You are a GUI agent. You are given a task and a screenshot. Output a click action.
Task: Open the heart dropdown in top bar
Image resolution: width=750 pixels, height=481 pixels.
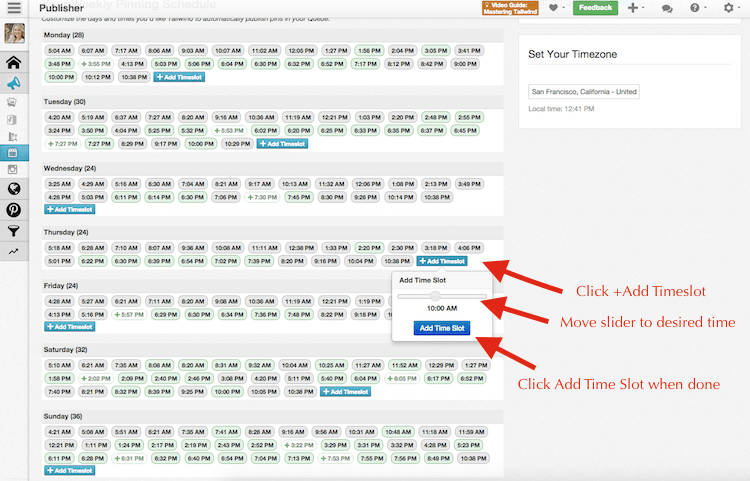pyautogui.click(x=556, y=8)
